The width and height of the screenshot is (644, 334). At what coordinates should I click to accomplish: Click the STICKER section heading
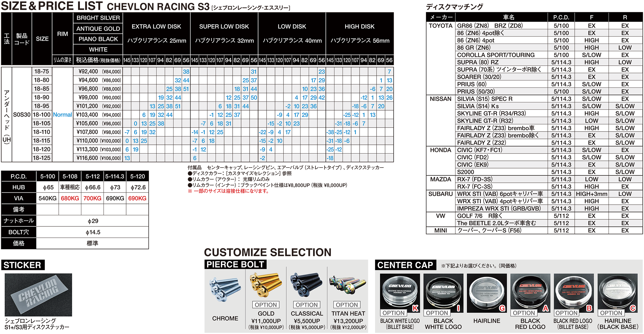[x=23, y=265]
